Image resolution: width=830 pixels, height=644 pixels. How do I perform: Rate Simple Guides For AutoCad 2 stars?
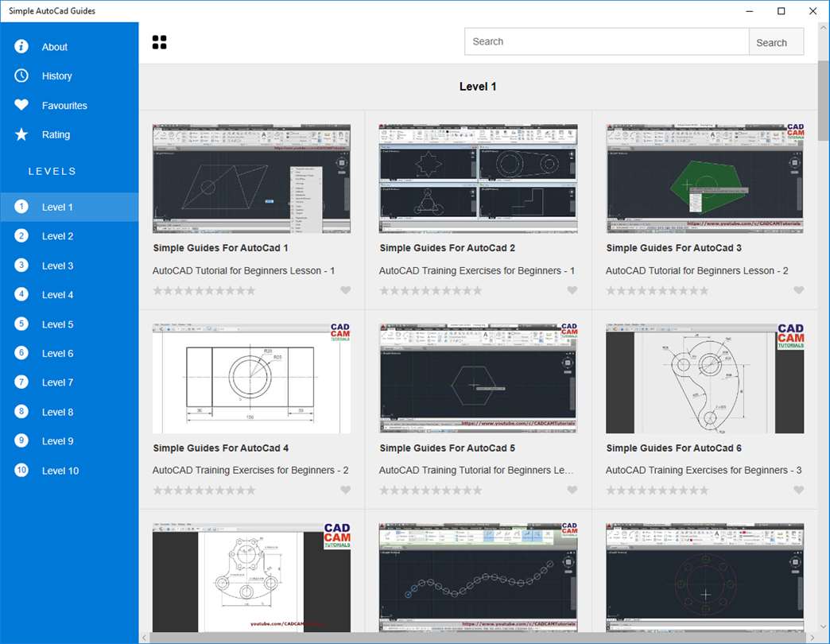[431, 290]
